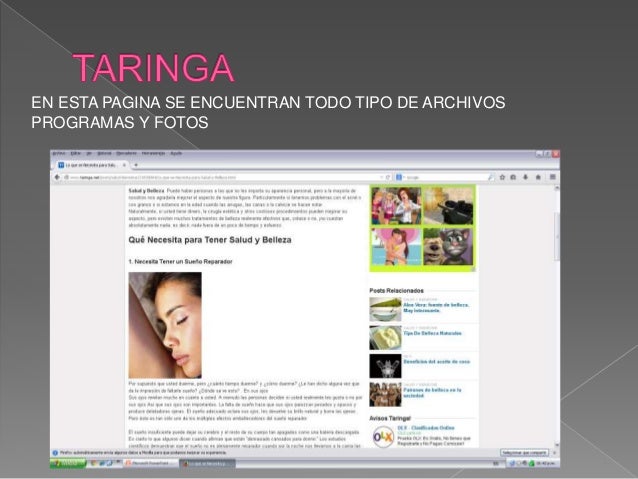Click the info icon in Firefox notification bar

coord(55,453)
